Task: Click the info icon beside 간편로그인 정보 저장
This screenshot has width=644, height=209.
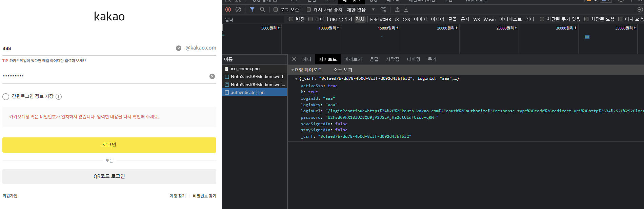Action: coord(59,97)
